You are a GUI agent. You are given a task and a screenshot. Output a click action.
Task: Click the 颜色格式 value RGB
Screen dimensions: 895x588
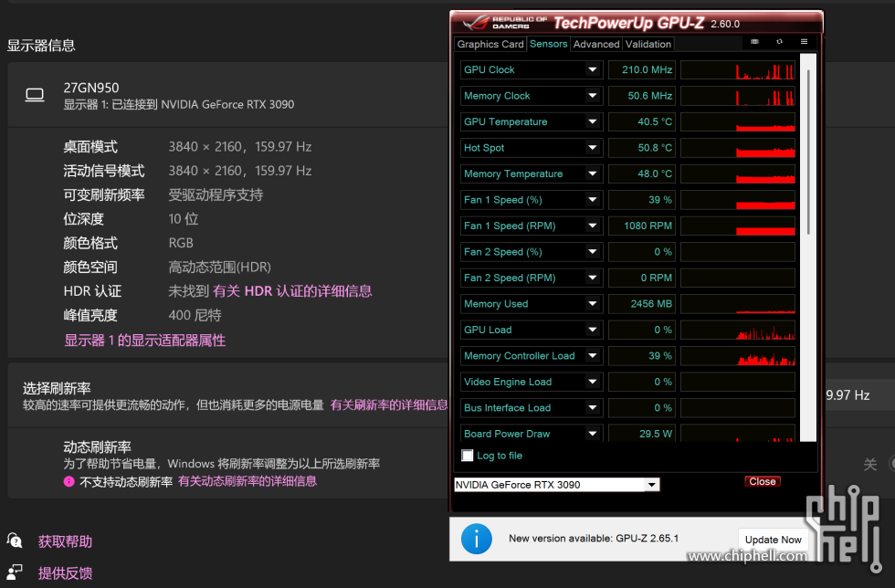pos(181,243)
